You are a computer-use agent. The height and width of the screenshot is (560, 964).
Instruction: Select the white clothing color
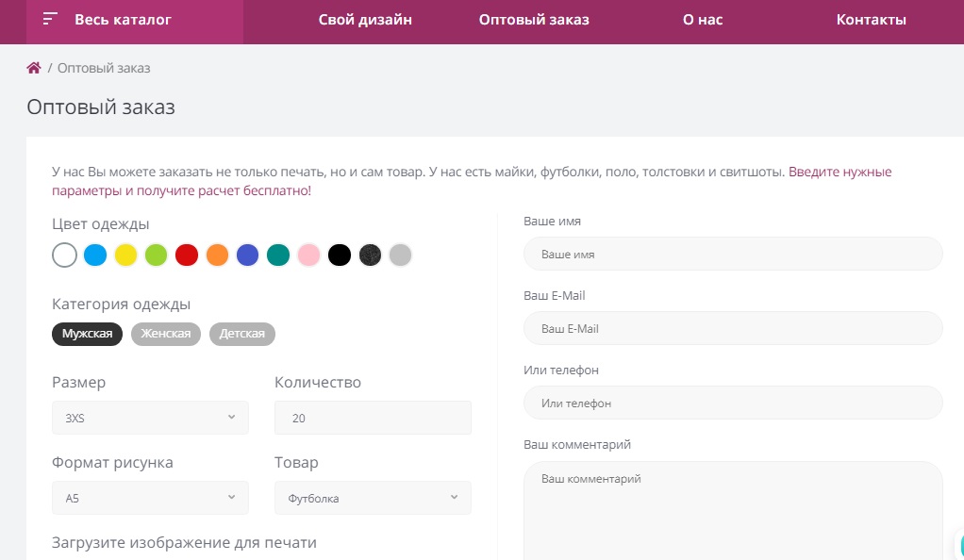(x=64, y=255)
